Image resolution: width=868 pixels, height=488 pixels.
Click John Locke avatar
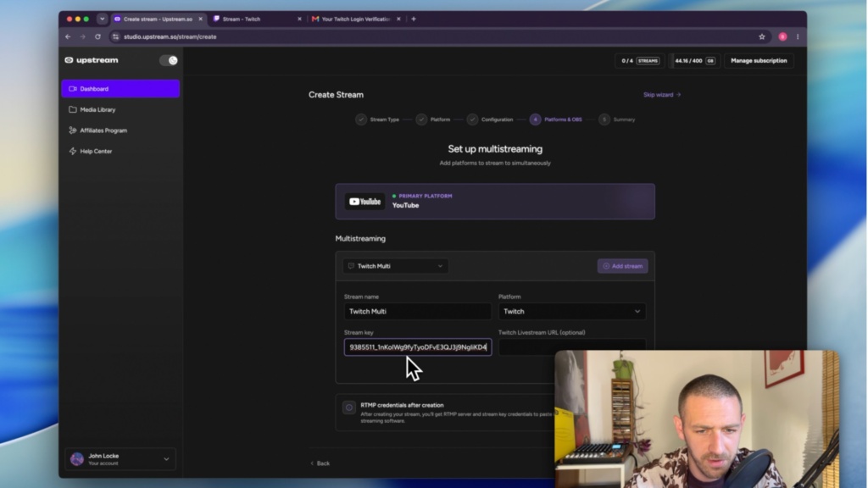pos(77,458)
